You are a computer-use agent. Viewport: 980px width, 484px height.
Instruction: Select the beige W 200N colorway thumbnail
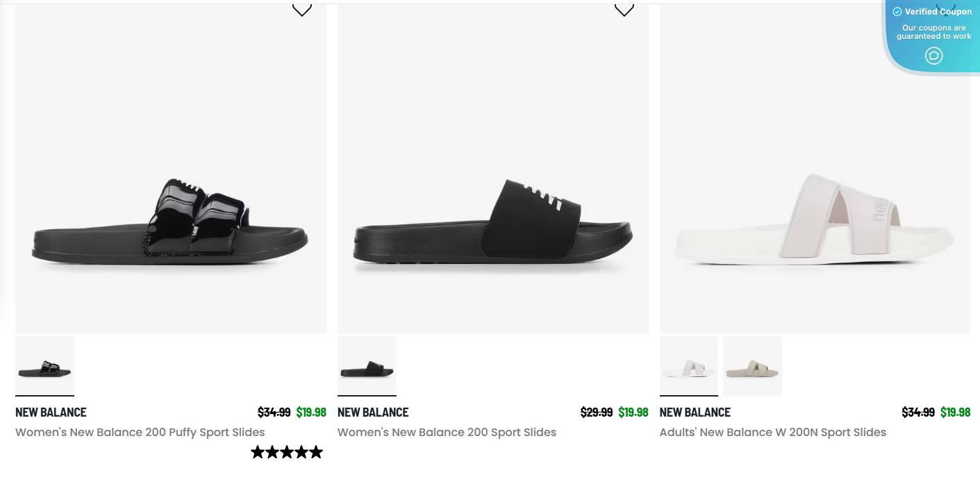(752, 366)
